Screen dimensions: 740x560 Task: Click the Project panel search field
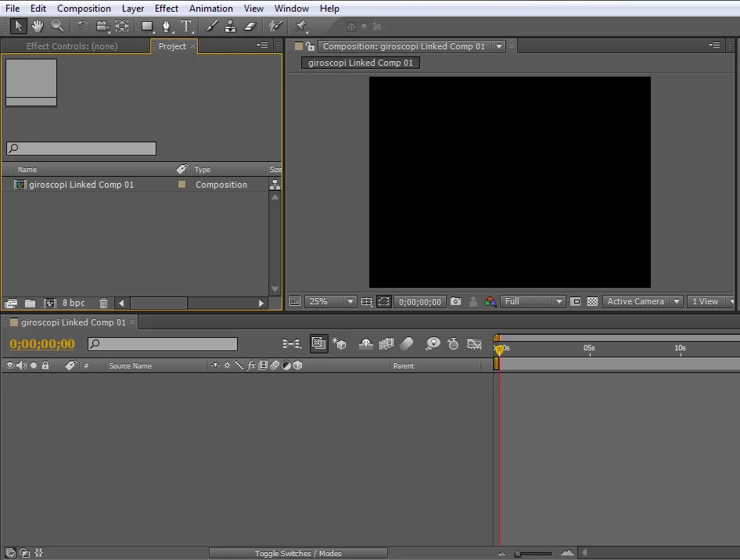pos(81,148)
